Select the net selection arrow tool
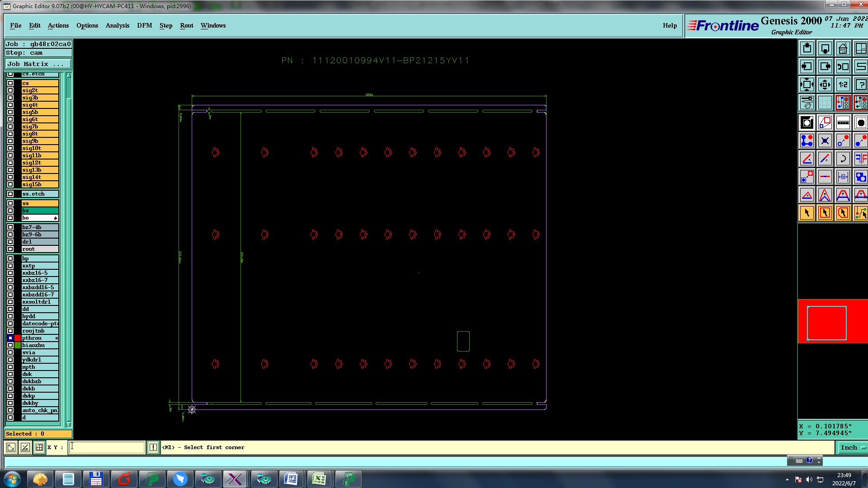The height and width of the screenshot is (488, 868). (x=861, y=213)
